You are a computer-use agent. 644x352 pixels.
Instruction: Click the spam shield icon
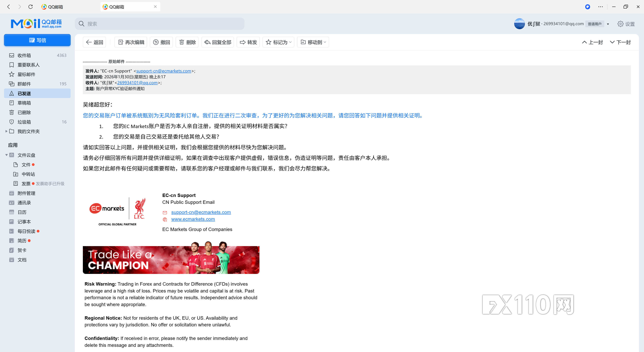coord(12,122)
